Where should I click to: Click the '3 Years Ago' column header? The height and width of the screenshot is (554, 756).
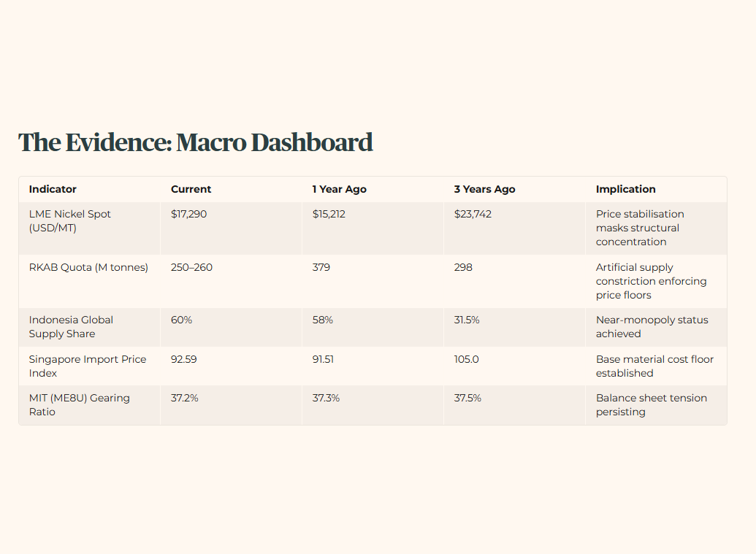coord(484,189)
